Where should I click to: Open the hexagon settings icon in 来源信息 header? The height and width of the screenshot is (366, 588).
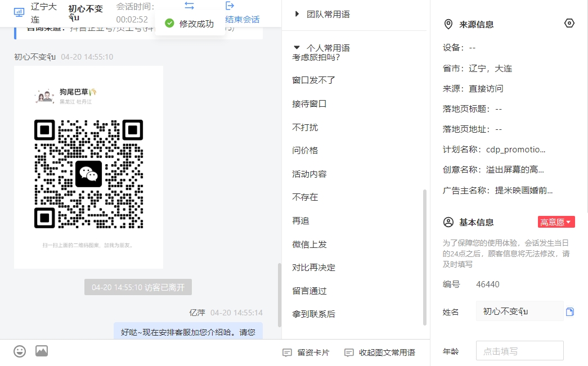(x=569, y=23)
